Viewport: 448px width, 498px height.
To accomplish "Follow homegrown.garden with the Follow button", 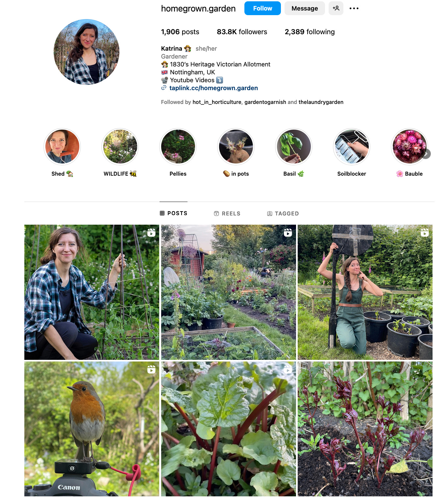I will coord(262,8).
